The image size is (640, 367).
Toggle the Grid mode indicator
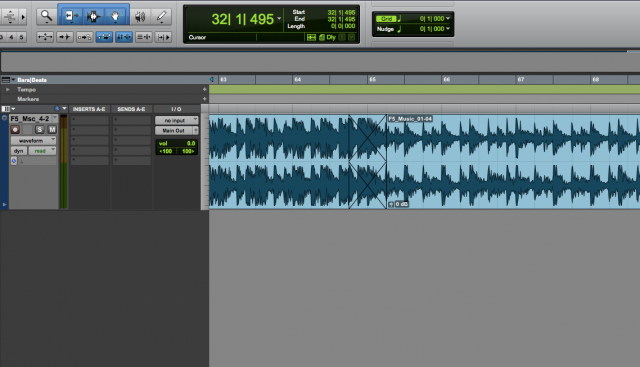pos(386,19)
